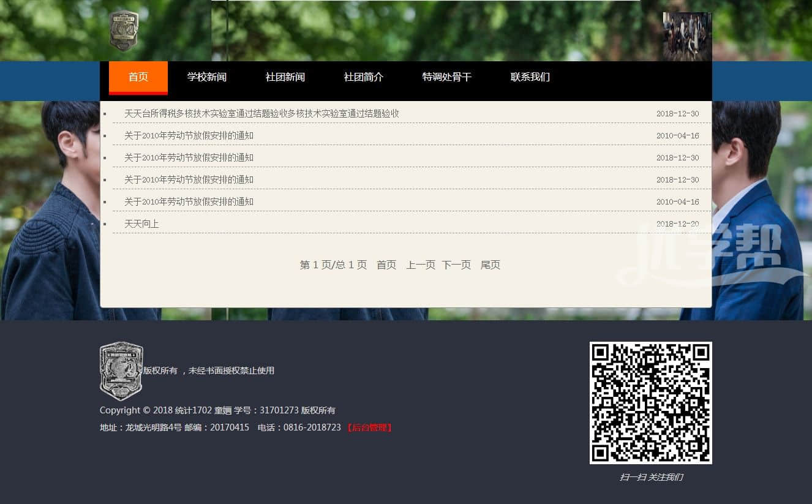Open the 天天台所得税多核技术实验室 news article
812x504 pixels.
(261, 113)
